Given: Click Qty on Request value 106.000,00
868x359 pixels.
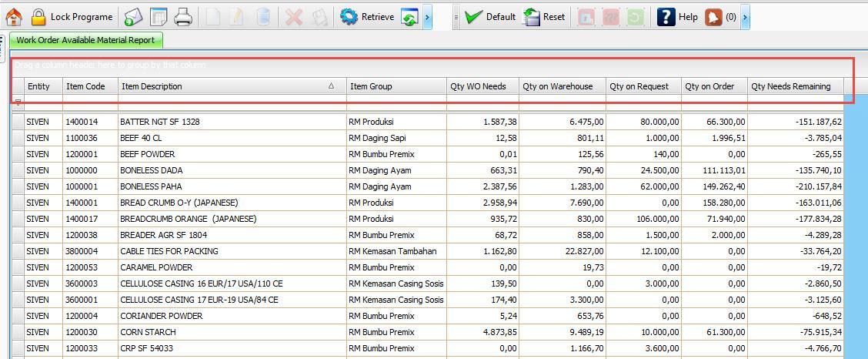Looking at the screenshot, I should click(644, 219).
